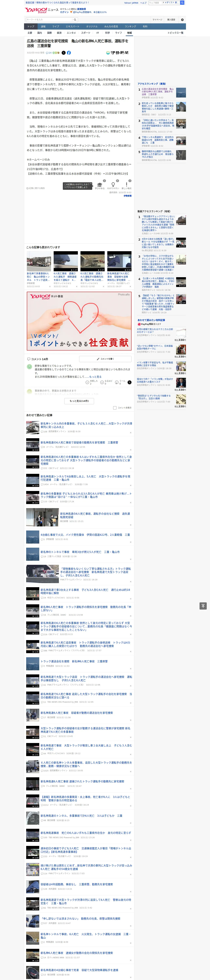Click the 超PayPay祭開催中 promo link
The width and height of the screenshot is (210, 980).
tap(89, 12)
